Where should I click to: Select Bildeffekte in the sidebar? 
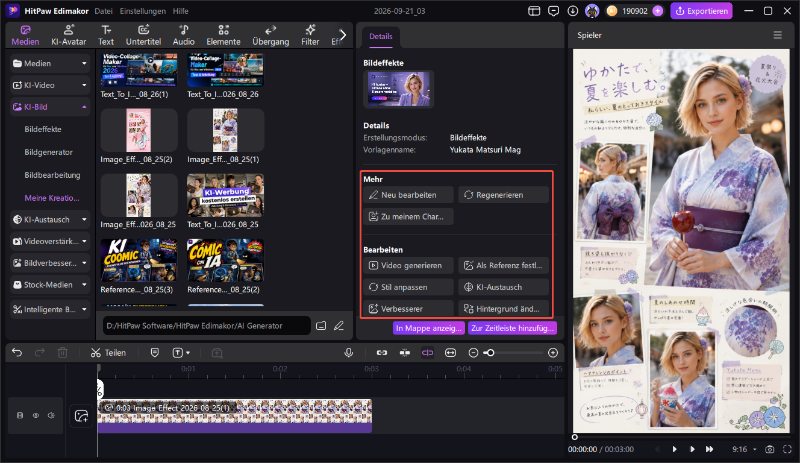(x=43, y=129)
